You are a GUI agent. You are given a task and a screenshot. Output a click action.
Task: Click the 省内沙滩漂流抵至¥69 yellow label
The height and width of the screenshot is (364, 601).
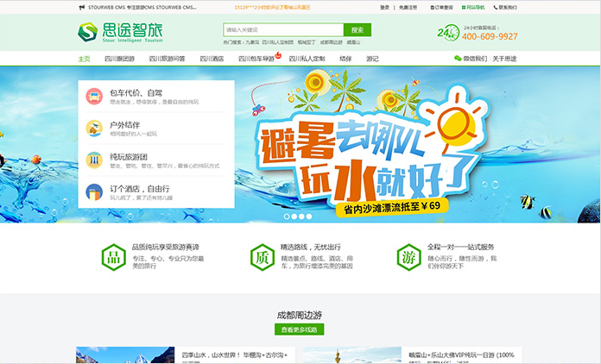[392, 207]
